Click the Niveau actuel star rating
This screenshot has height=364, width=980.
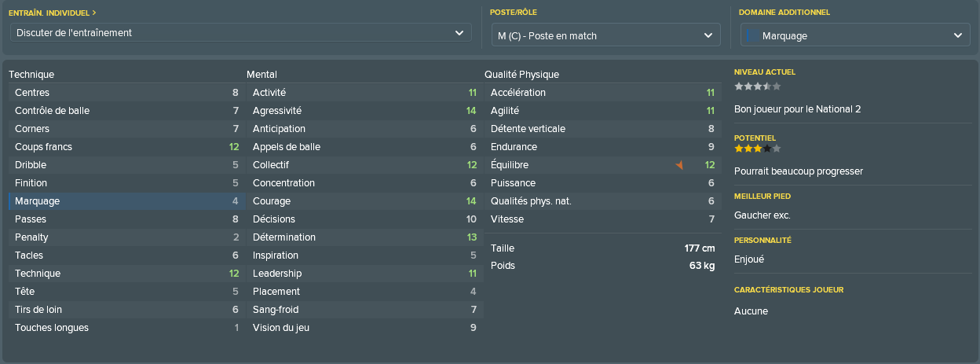click(758, 86)
